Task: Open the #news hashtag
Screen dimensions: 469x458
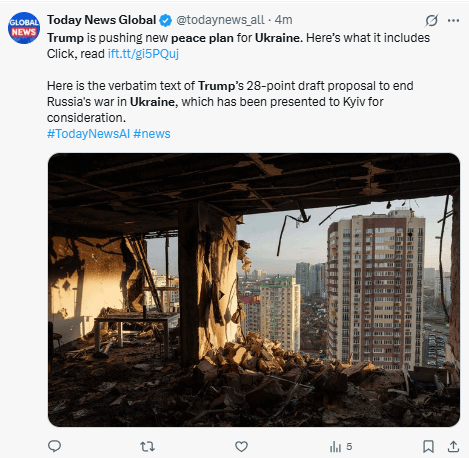Action: [x=152, y=134]
